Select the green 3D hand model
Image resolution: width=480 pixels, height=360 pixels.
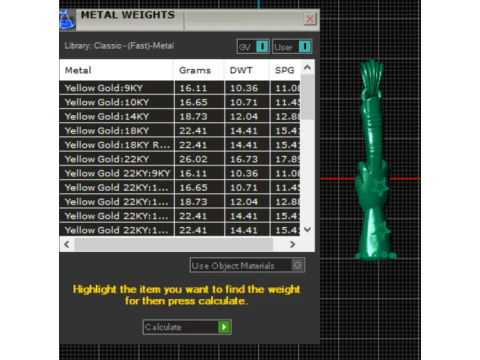375,160
